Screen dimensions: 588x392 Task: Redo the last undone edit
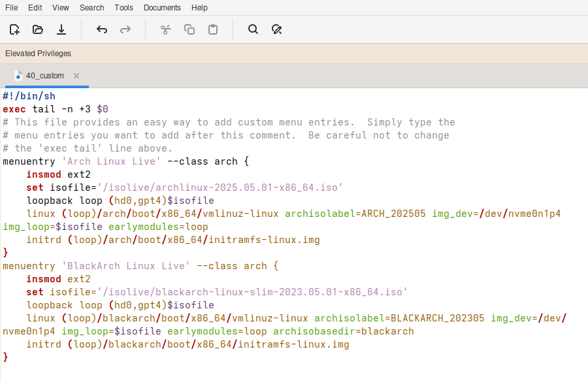pyautogui.click(x=125, y=29)
